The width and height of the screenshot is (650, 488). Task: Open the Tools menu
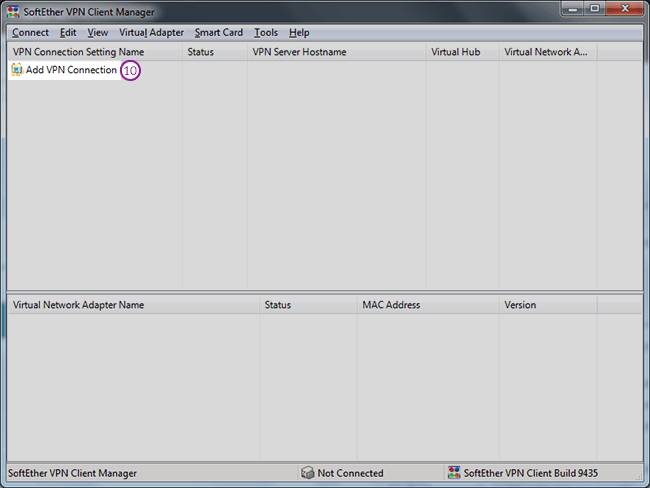(266, 33)
